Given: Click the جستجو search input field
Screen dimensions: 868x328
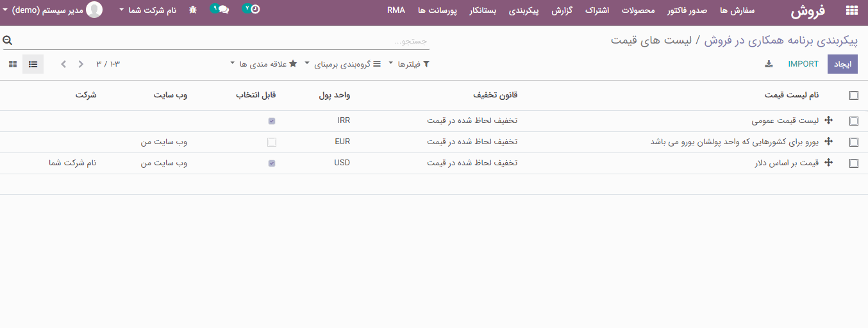Looking at the screenshot, I should (x=224, y=41).
